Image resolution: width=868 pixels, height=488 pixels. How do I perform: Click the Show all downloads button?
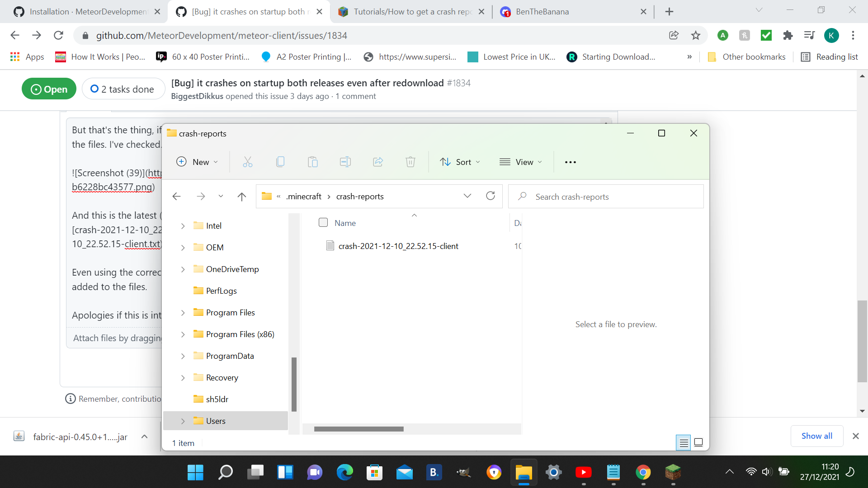coord(816,436)
